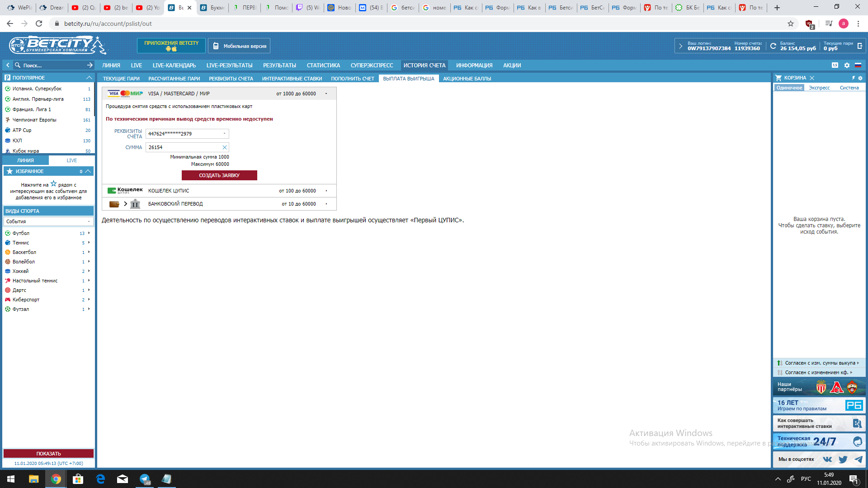The height and width of the screenshot is (488, 868).
Task: Switch to the LIVE toggle in sidebar
Action: click(x=71, y=160)
